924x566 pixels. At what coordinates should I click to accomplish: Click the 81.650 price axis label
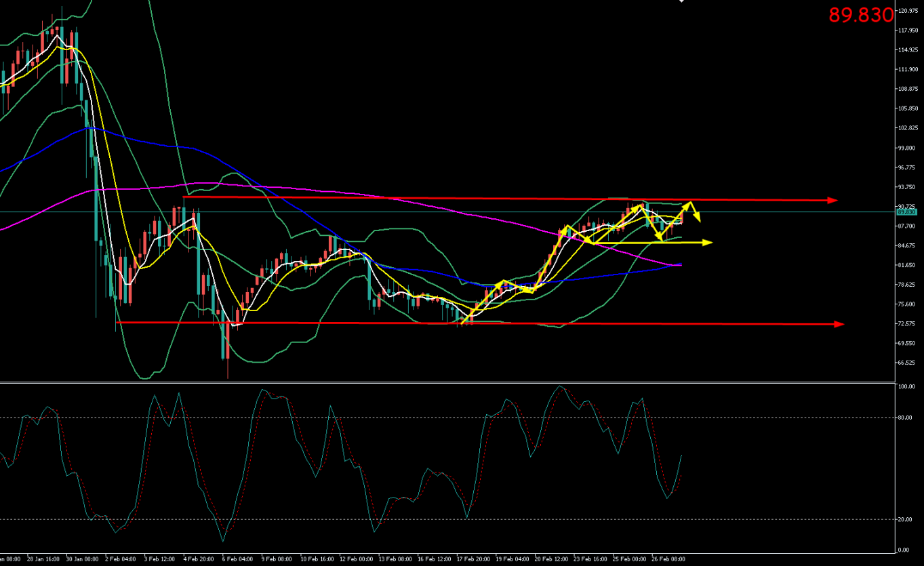click(907, 265)
